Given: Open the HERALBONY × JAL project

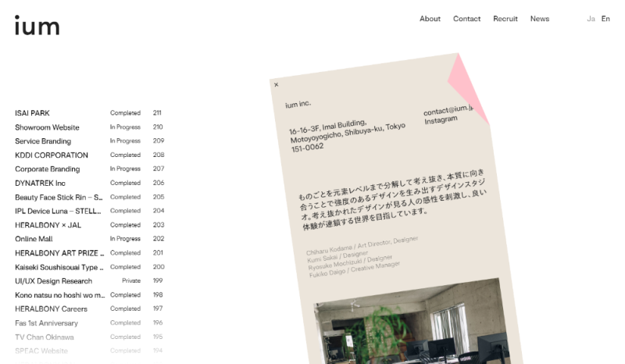Looking at the screenshot, I should click(48, 225).
